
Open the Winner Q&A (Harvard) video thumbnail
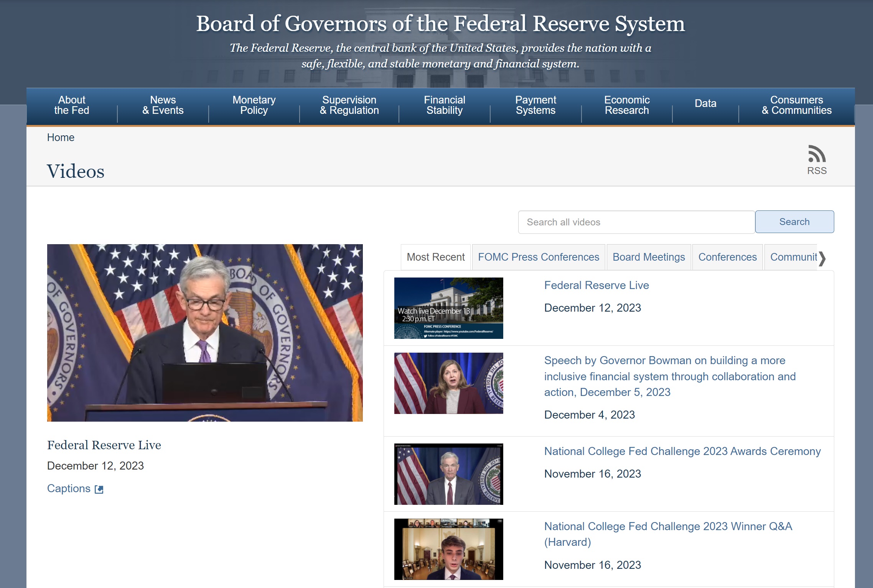pyautogui.click(x=448, y=549)
